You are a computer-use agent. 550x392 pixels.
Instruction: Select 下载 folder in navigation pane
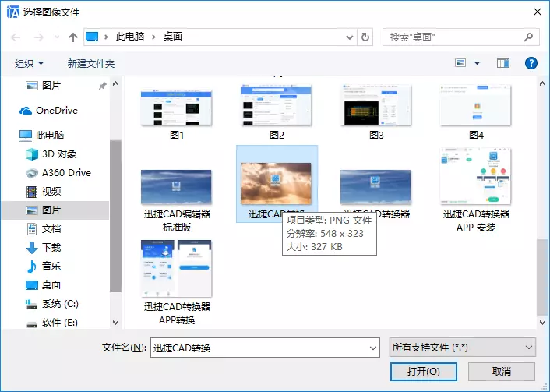[x=51, y=248]
